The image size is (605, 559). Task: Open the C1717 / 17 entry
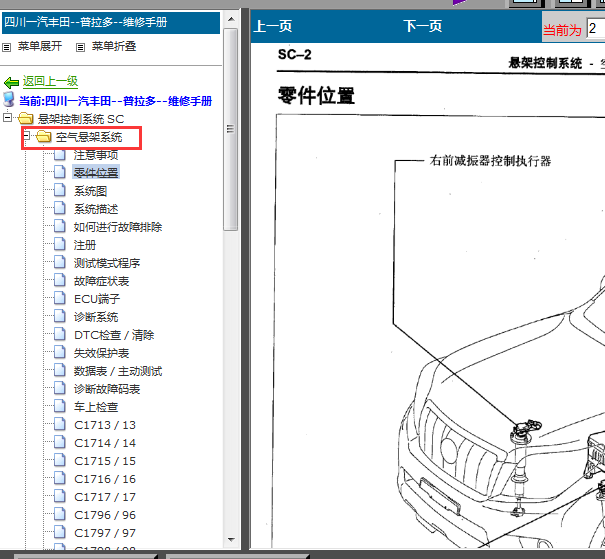tap(105, 497)
